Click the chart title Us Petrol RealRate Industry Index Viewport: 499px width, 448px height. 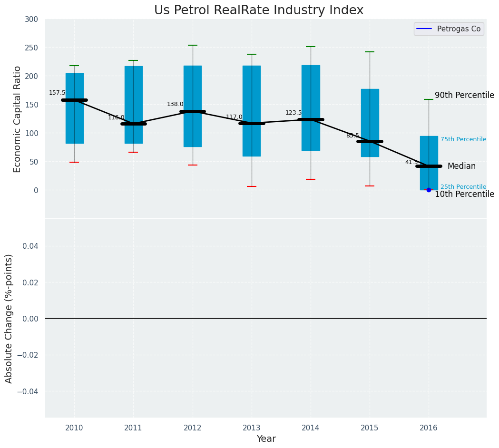[x=259, y=10]
